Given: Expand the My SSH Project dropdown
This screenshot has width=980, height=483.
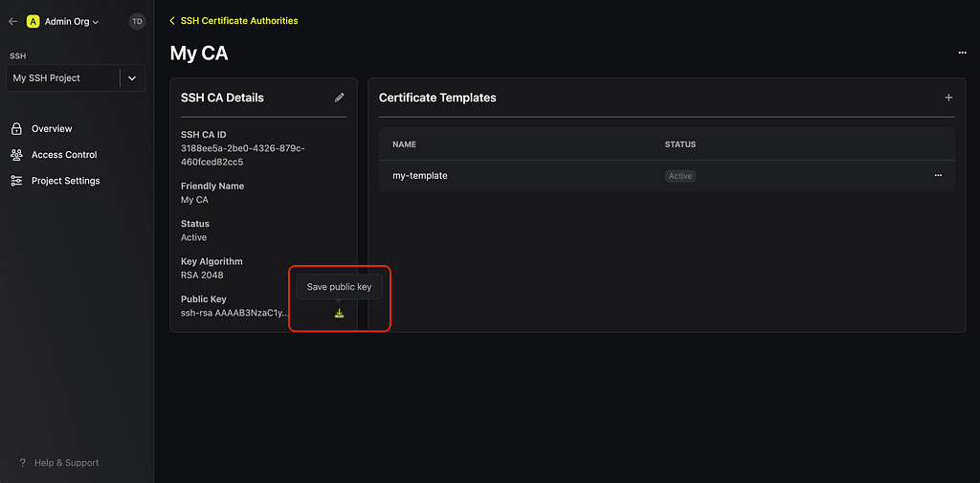Looking at the screenshot, I should coord(132,78).
